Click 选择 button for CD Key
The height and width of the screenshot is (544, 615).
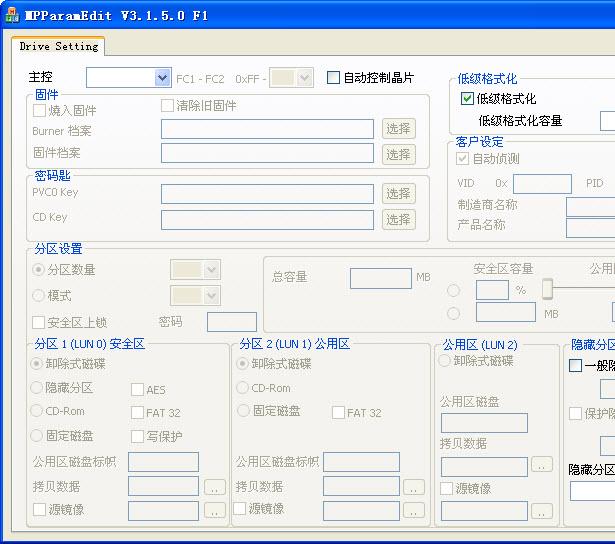point(398,219)
